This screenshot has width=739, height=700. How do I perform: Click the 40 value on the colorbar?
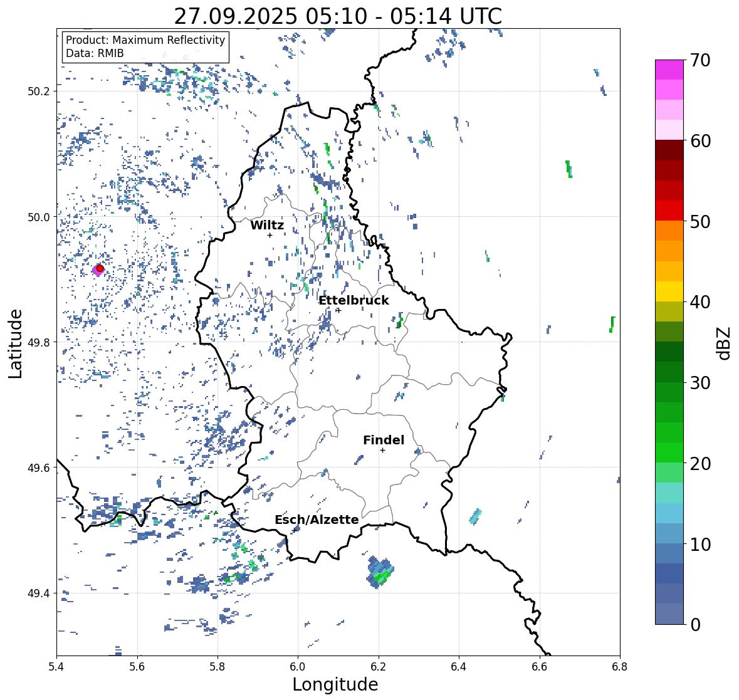coord(700,302)
